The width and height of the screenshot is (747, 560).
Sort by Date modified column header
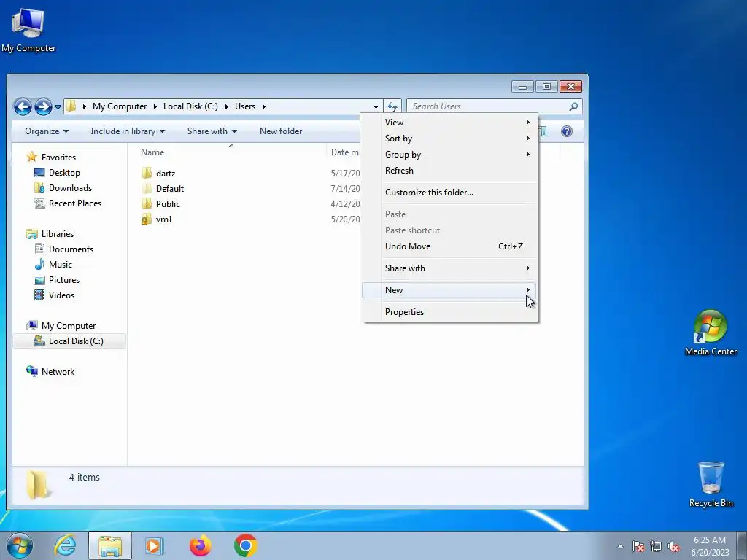pos(344,152)
